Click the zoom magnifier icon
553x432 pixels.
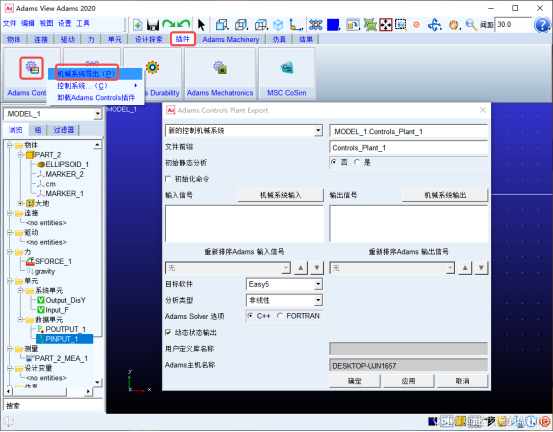coord(471,25)
